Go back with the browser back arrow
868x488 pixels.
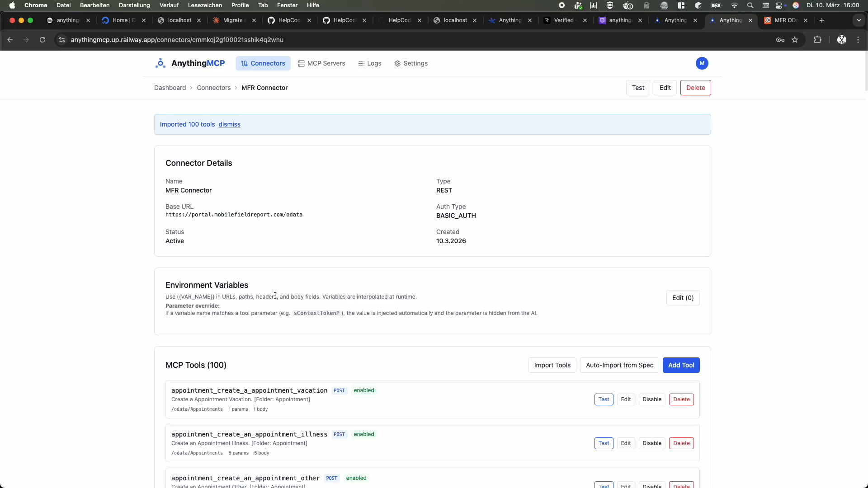pos(10,40)
